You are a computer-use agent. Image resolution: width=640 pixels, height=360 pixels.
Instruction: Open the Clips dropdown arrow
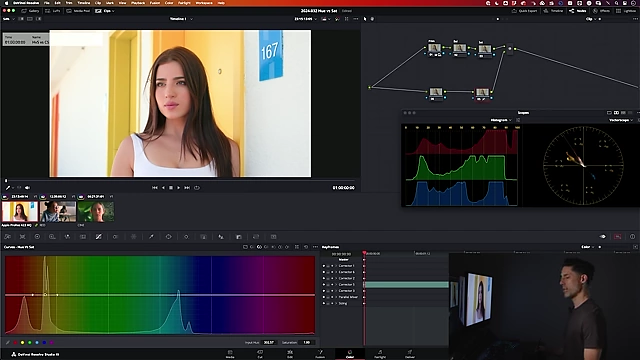[x=113, y=11]
